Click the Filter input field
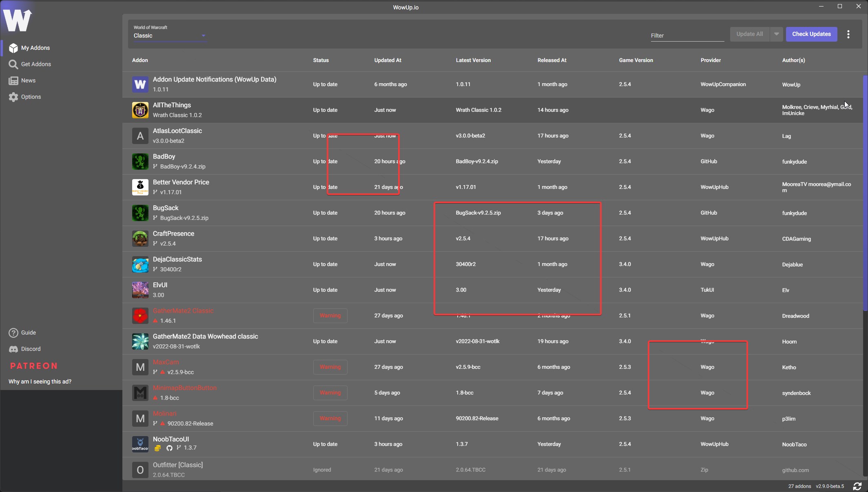This screenshot has height=492, width=868. [687, 35]
